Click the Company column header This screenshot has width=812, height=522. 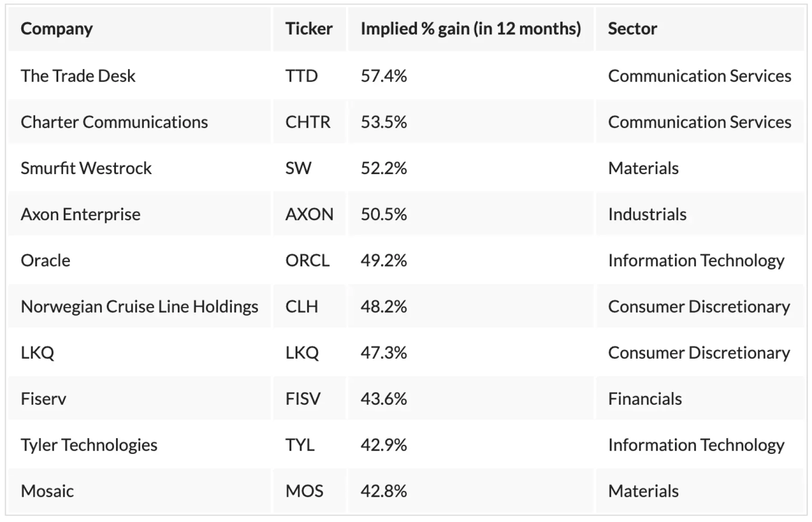57,29
